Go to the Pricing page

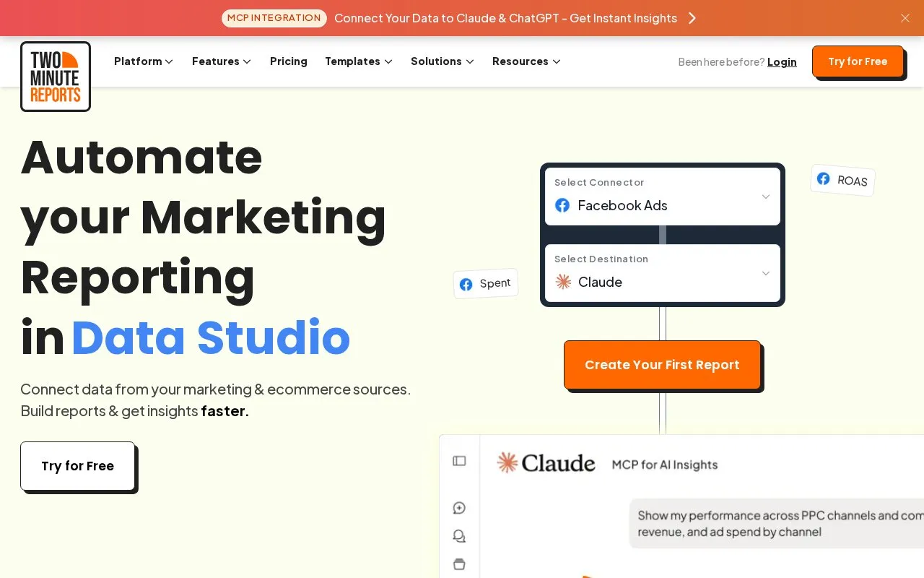289,61
